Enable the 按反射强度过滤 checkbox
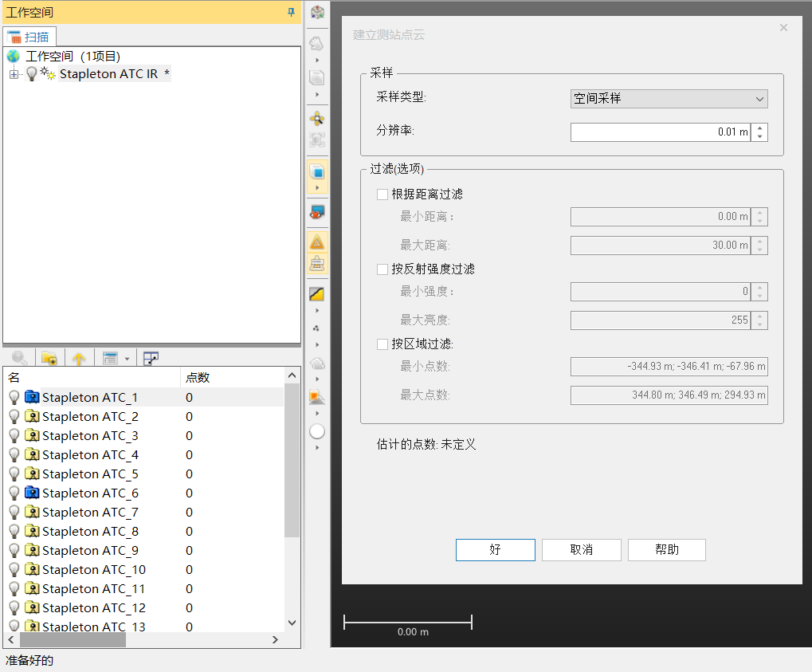 click(x=380, y=269)
